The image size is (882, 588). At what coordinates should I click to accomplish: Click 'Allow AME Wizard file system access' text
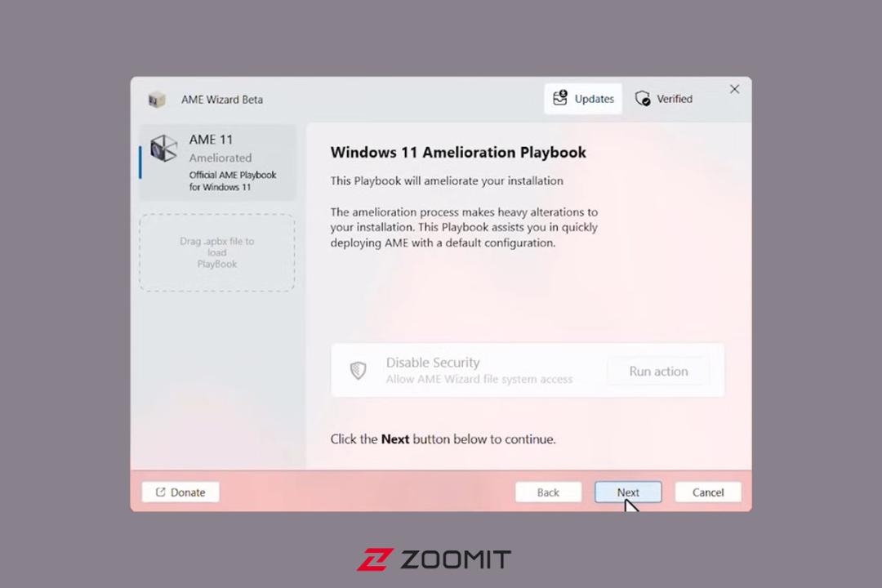tap(479, 379)
